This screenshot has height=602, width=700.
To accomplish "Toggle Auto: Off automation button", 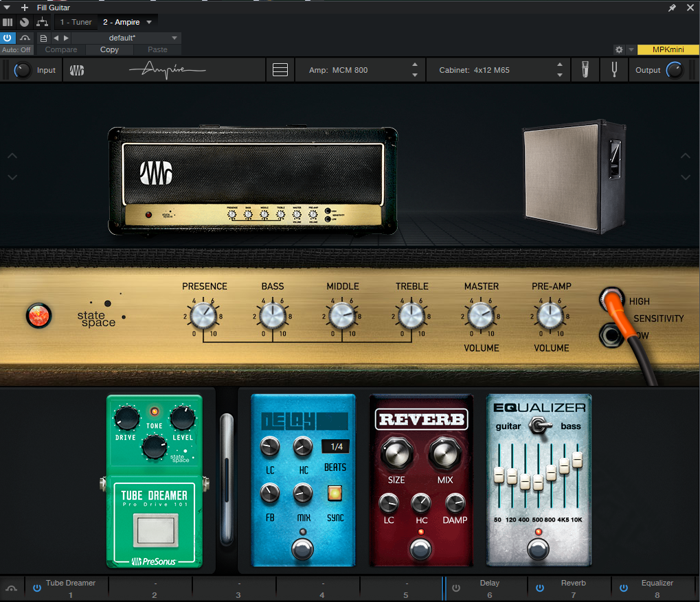I will (x=16, y=49).
